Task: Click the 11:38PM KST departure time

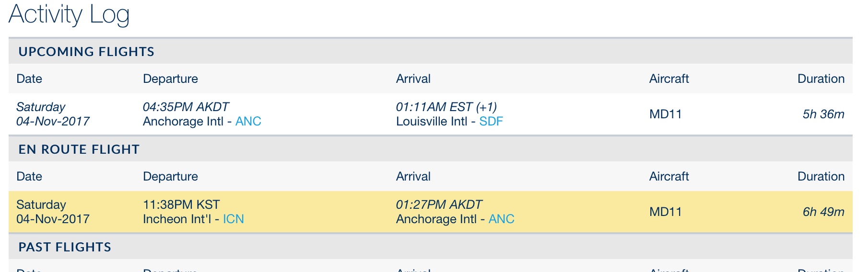Action: [x=181, y=205]
